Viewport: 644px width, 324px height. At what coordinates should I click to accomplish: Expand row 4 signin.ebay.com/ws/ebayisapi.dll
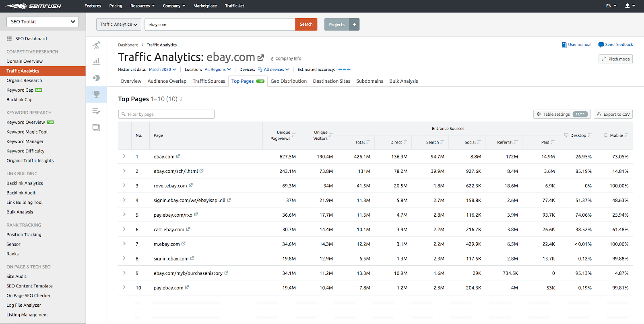tap(124, 200)
